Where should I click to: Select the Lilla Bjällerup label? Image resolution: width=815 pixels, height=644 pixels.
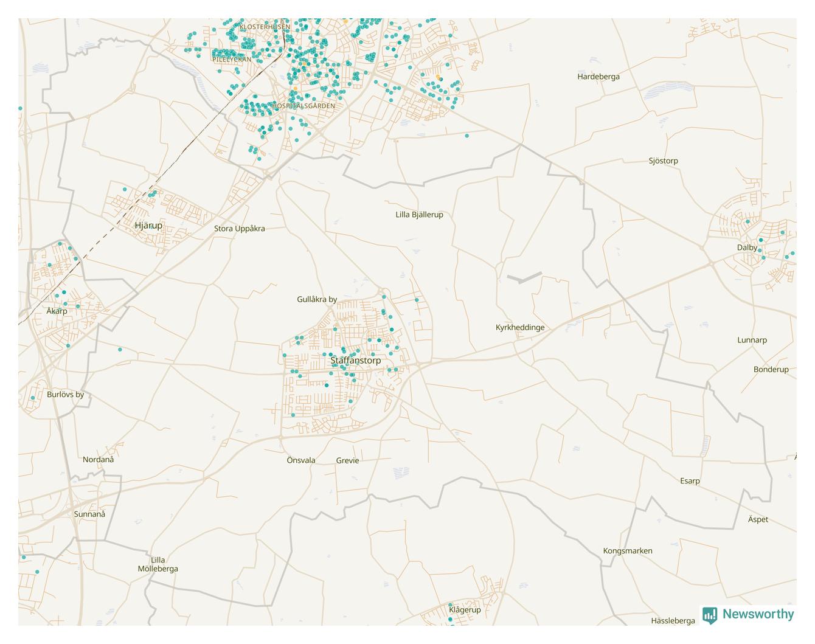click(x=419, y=215)
